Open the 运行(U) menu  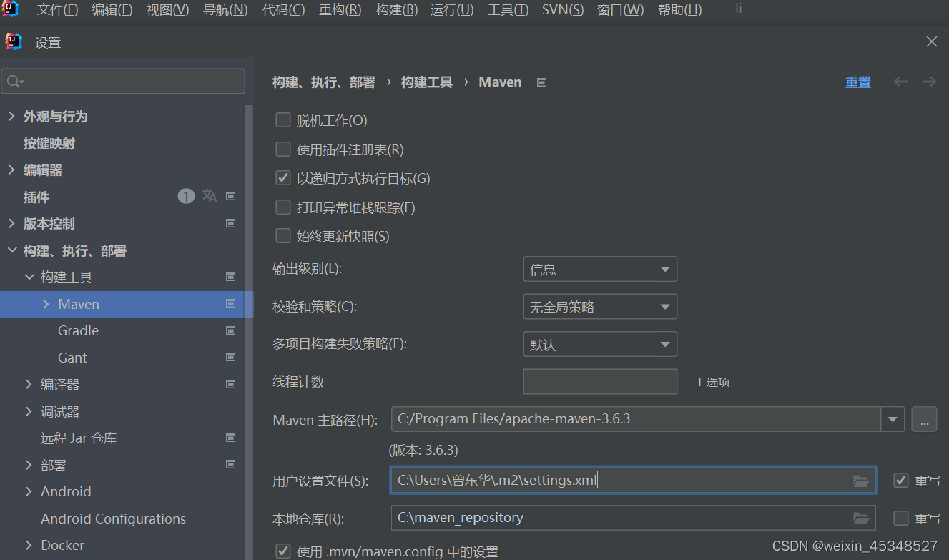pos(453,10)
